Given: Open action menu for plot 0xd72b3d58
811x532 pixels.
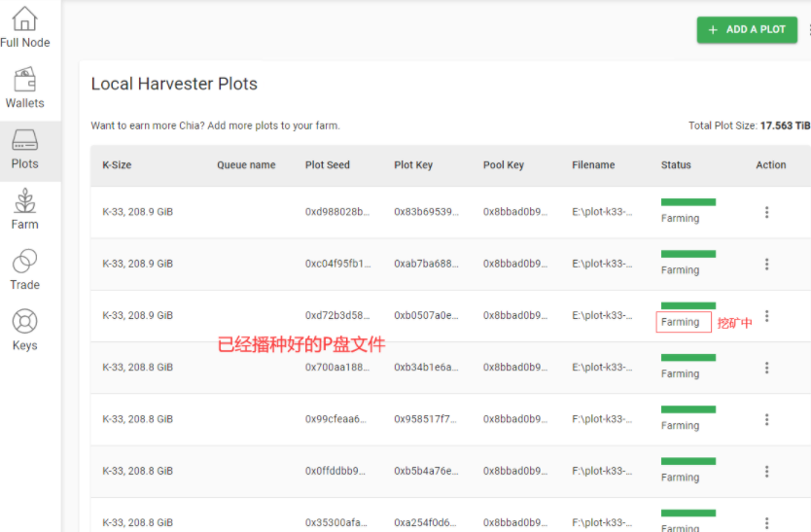Looking at the screenshot, I should [x=766, y=316].
